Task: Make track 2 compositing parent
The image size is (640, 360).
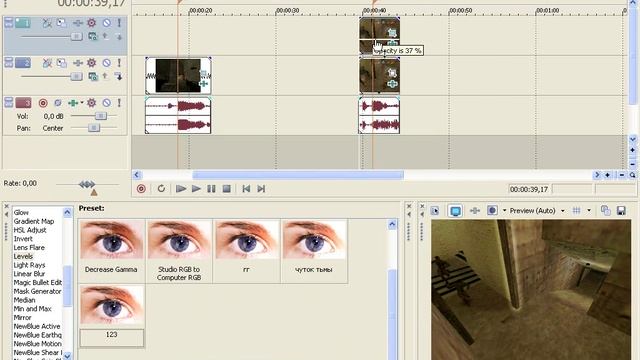Action: pos(105,76)
